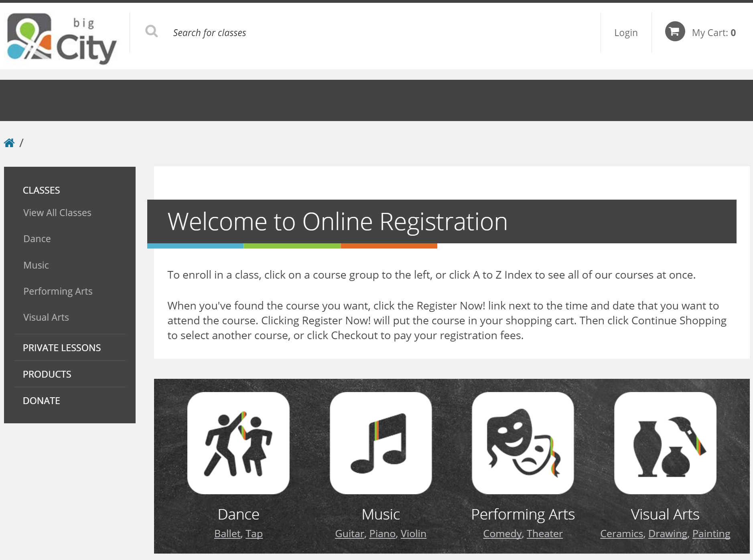This screenshot has height=560, width=753.
Task: Follow the Ballet link under Dance
Action: click(x=227, y=534)
